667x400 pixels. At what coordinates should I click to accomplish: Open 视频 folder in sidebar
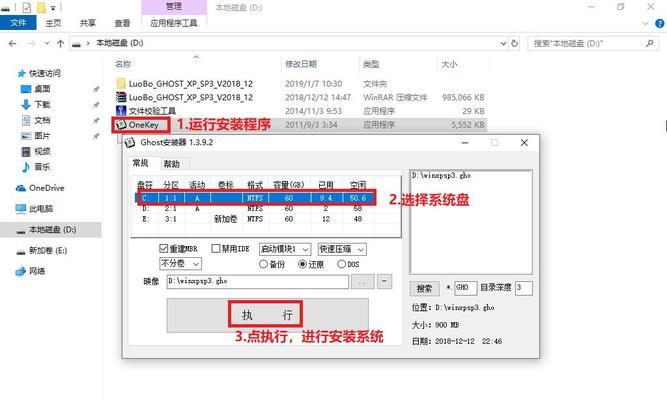pyautogui.click(x=42, y=151)
